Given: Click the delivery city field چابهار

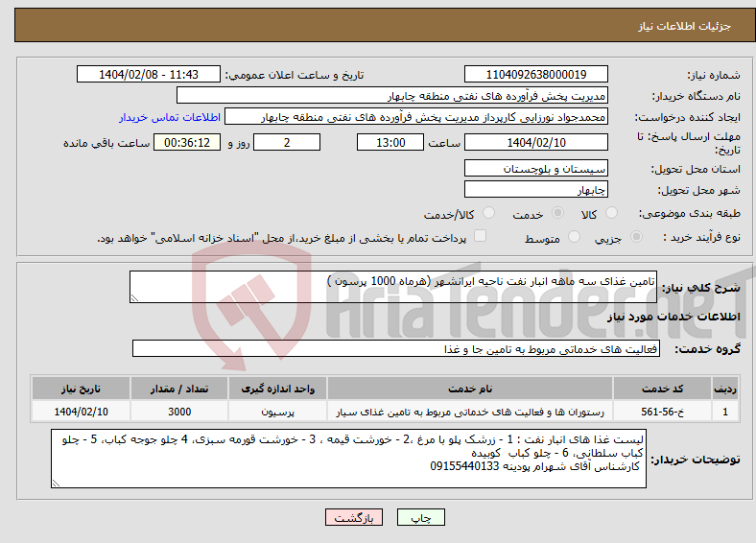Looking at the screenshot, I should pos(535,189).
